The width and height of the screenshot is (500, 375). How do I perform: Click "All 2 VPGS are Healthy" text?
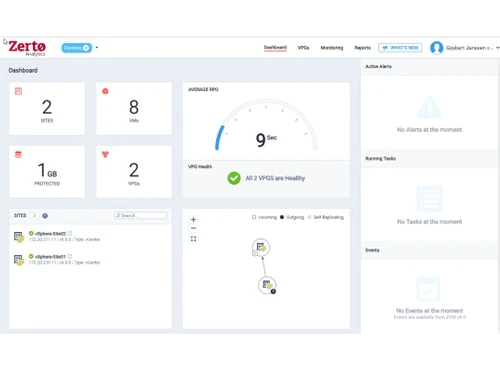point(275,178)
